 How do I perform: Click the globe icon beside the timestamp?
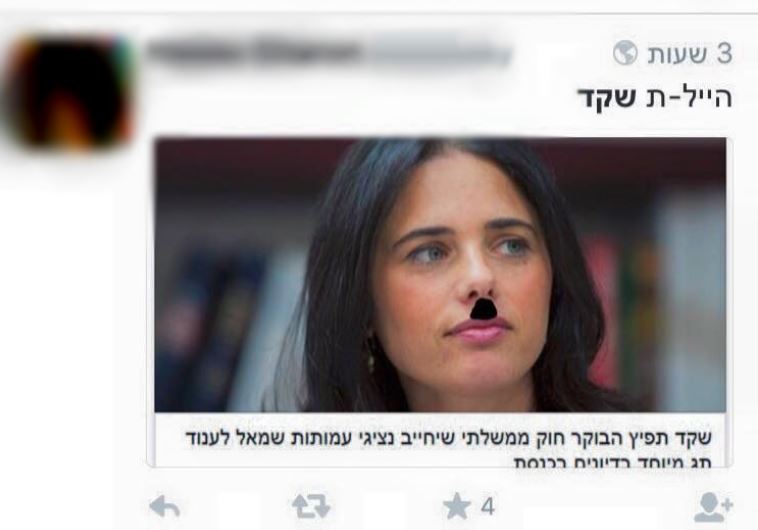[625, 52]
